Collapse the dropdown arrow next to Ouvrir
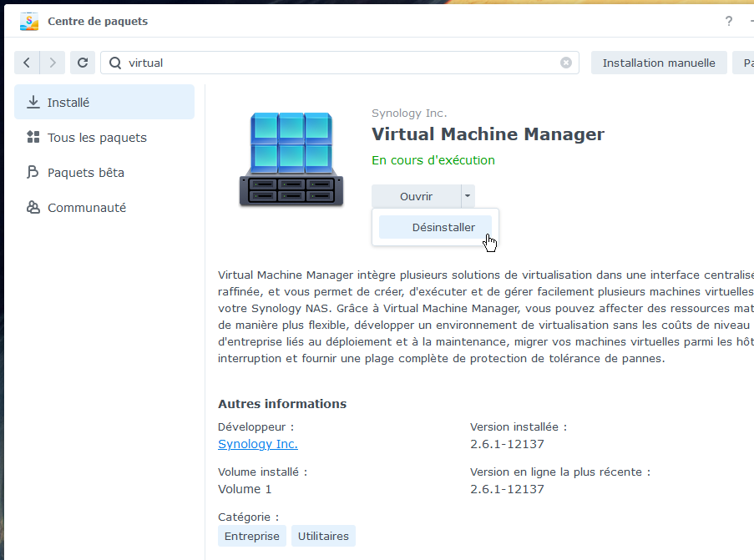 pyautogui.click(x=468, y=196)
